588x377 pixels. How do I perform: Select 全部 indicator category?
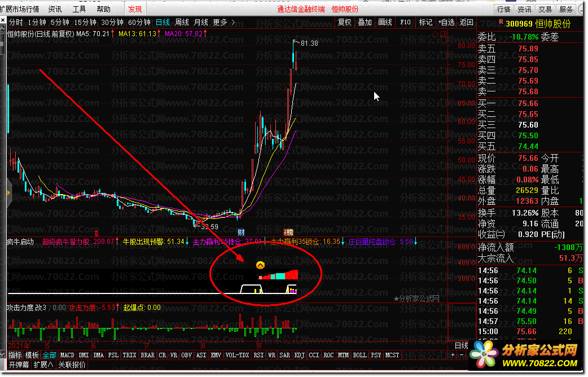click(49, 355)
